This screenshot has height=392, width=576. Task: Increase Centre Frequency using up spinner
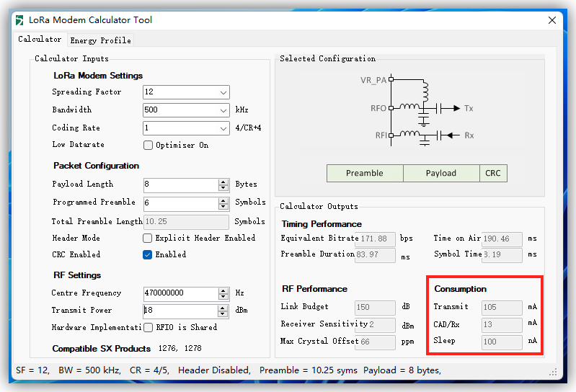click(x=223, y=290)
